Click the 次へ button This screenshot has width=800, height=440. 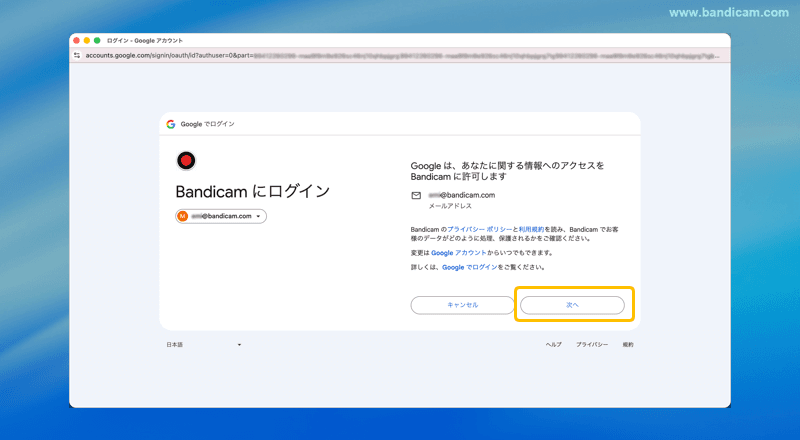[572, 305]
